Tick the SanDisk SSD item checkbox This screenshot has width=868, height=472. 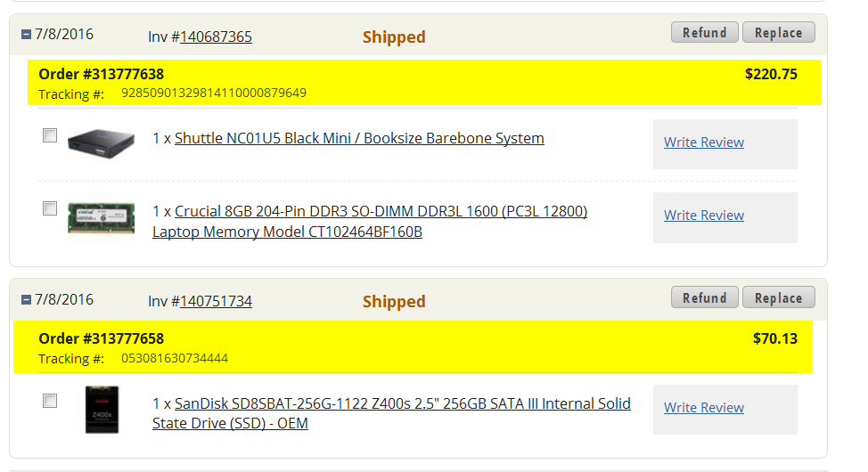click(50, 401)
